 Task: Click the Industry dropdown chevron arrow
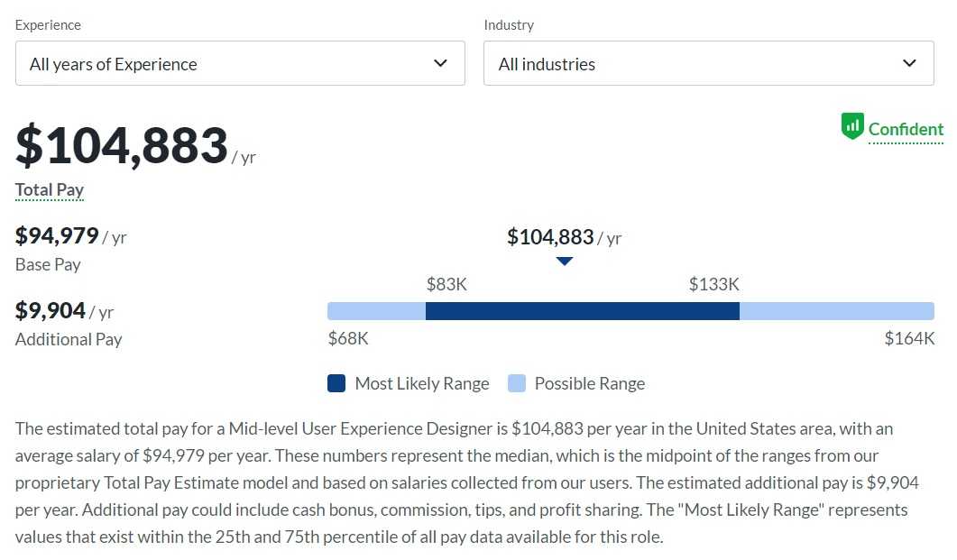[x=909, y=63]
